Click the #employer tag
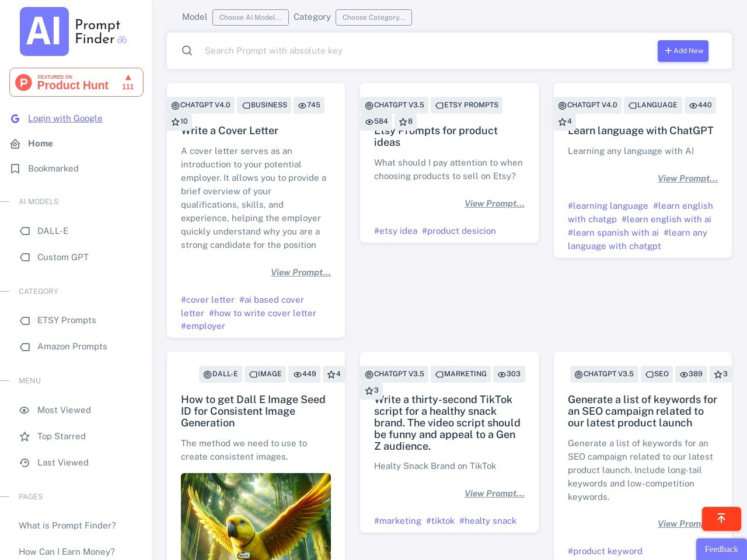The width and height of the screenshot is (747, 560). [x=203, y=326]
